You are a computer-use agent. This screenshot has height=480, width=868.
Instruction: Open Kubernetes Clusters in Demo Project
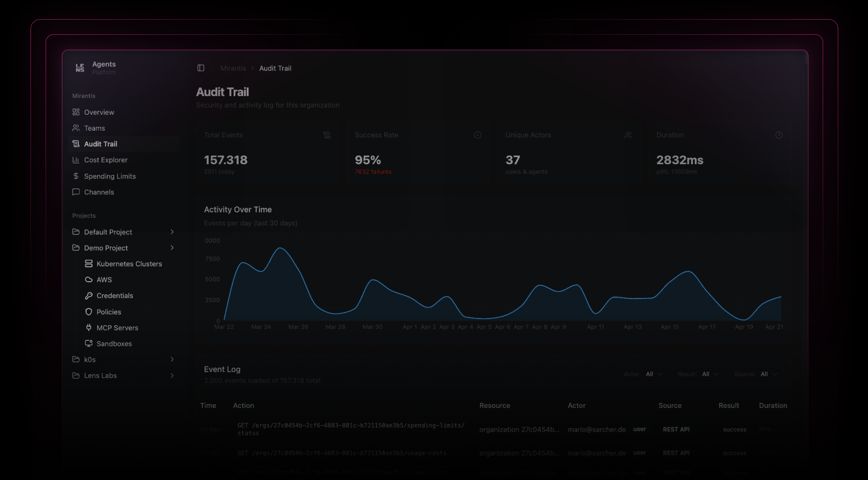click(129, 264)
